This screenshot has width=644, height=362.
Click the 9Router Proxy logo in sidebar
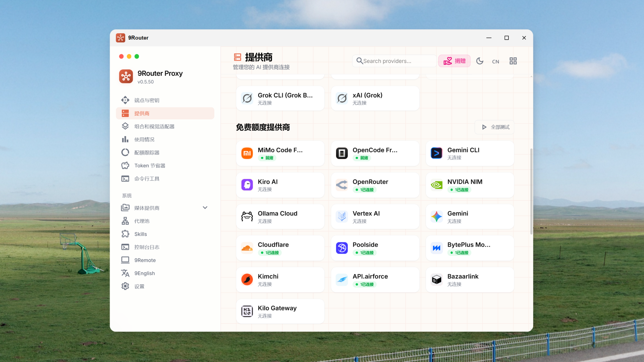tap(126, 77)
